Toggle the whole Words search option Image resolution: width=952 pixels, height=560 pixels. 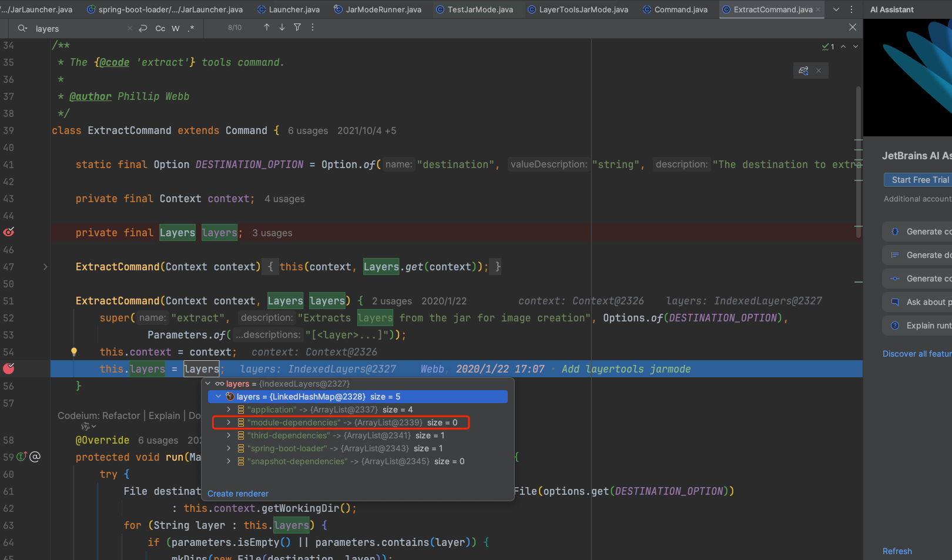(176, 28)
